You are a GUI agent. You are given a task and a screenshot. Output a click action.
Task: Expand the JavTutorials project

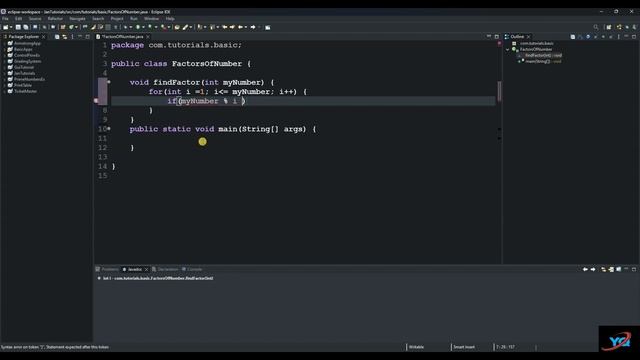coord(4,73)
